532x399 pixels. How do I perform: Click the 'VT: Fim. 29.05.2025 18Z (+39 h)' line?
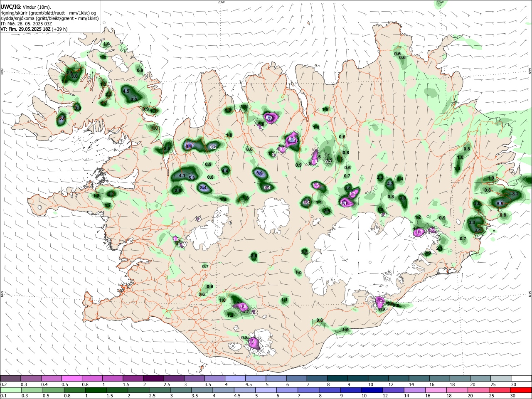point(34,29)
